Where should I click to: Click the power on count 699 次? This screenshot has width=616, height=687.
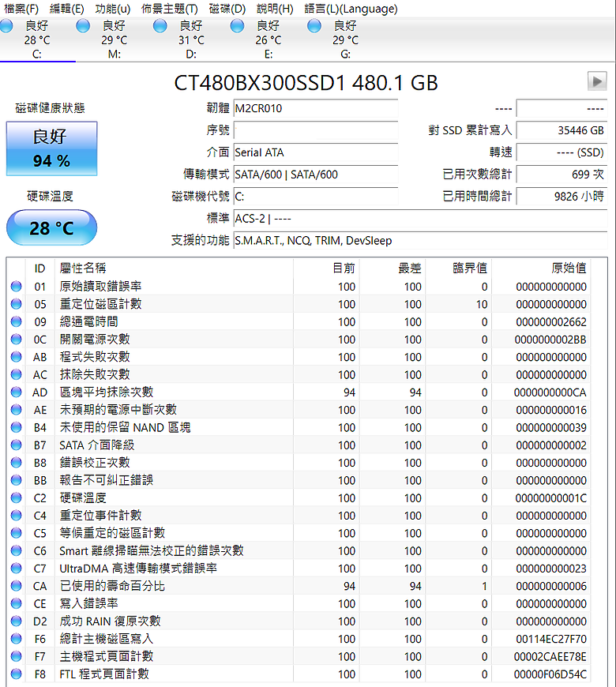click(x=562, y=175)
